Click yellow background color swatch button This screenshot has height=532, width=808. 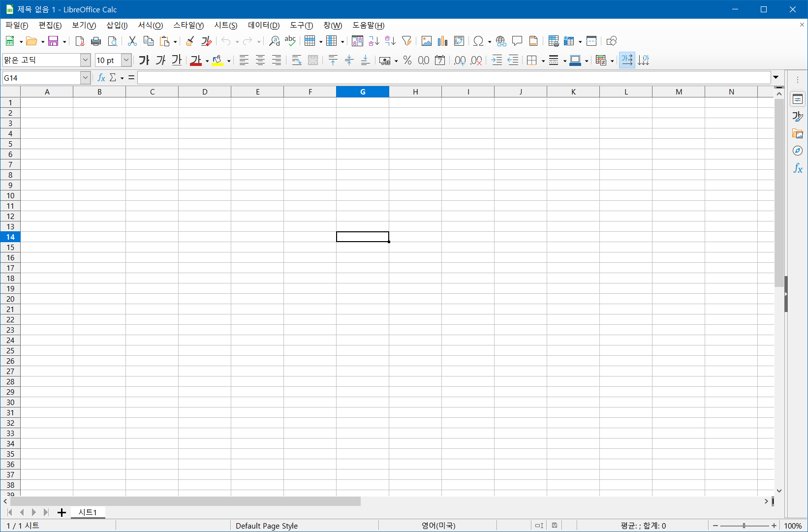coord(218,60)
